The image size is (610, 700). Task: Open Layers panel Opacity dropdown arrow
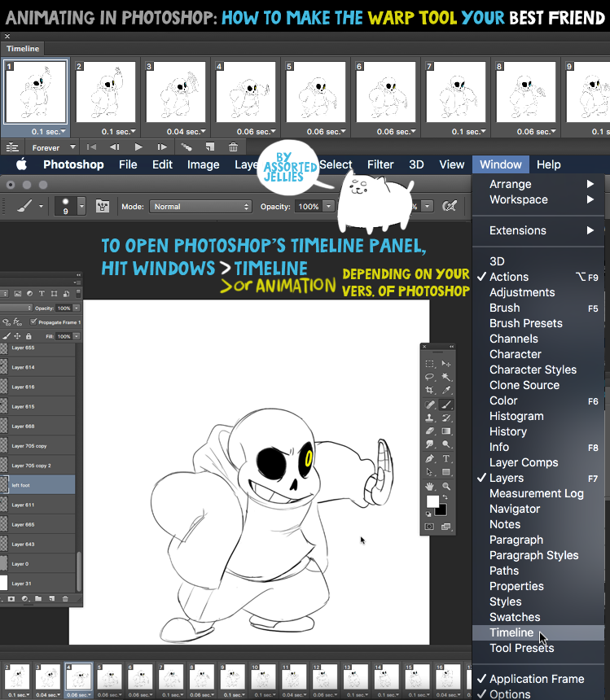point(77,308)
